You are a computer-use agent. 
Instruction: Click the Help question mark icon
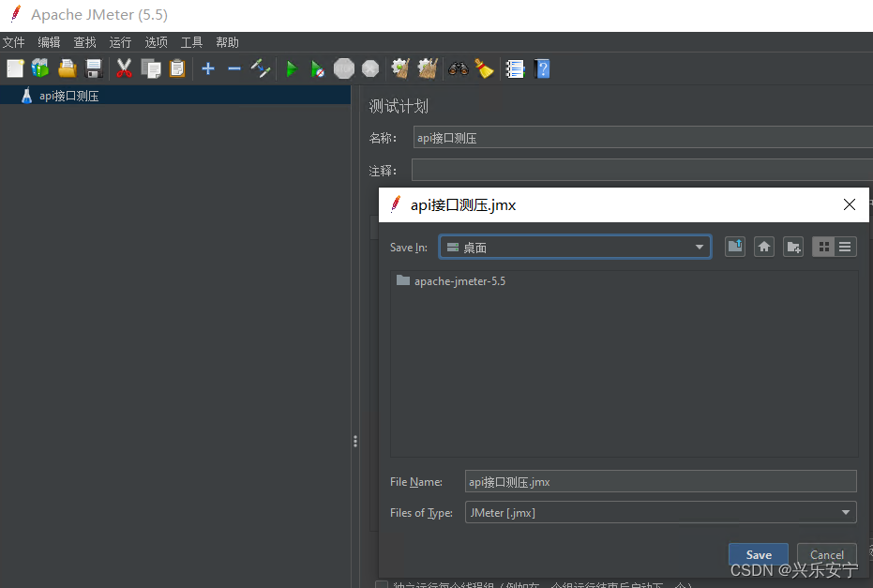click(542, 68)
